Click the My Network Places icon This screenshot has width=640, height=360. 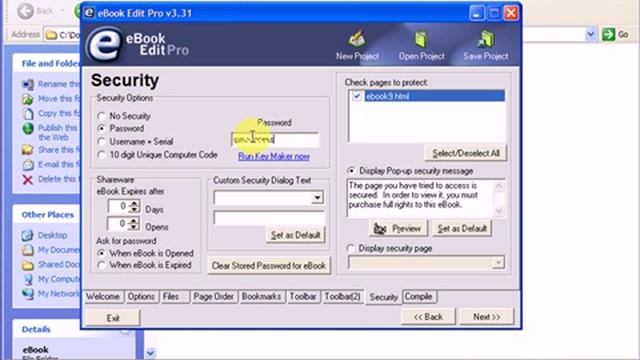(27, 294)
